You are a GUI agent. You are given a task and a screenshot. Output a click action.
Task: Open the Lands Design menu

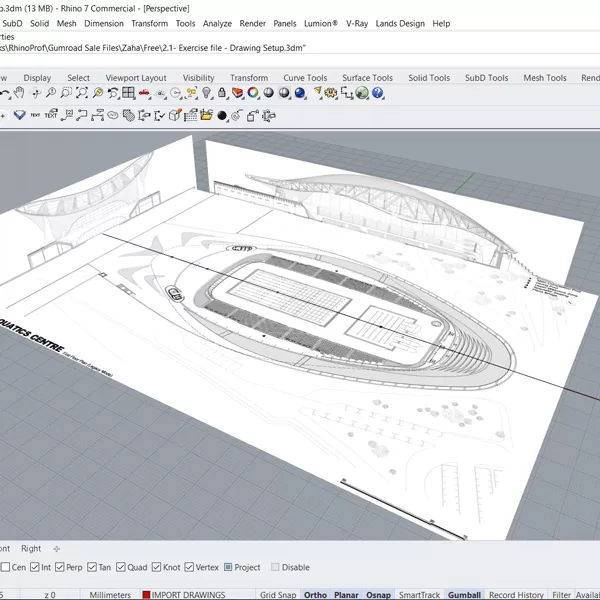tap(400, 23)
